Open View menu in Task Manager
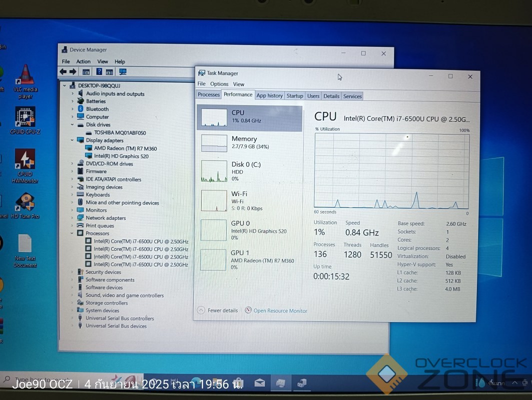Viewport: 532px width, 400px height. pos(239,84)
